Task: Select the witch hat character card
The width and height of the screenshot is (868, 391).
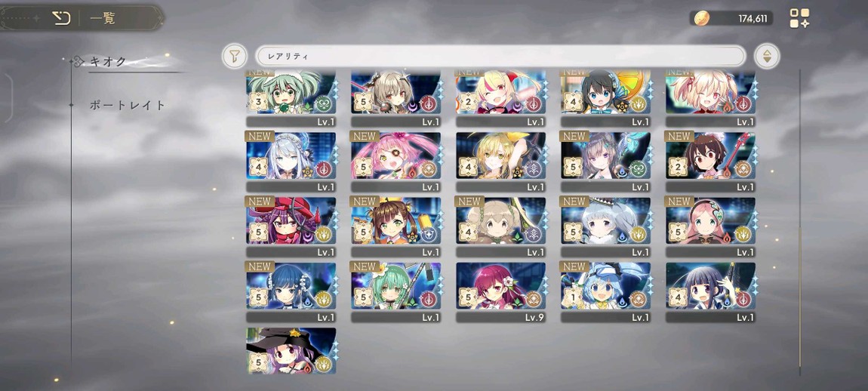Action: click(291, 351)
